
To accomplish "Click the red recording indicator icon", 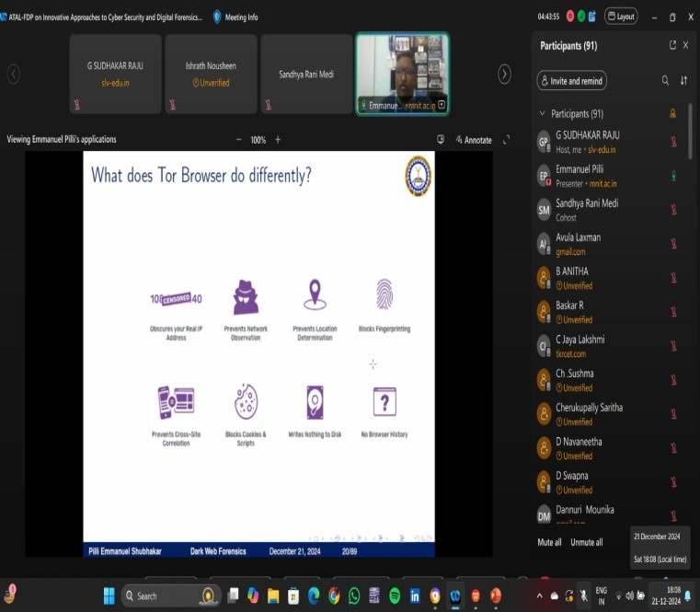I will [x=570, y=17].
